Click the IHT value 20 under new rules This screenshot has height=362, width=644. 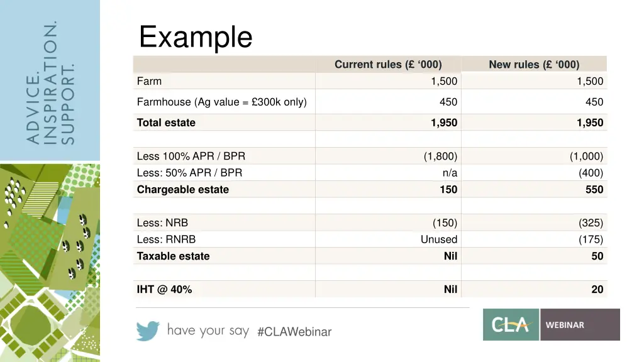[597, 289]
